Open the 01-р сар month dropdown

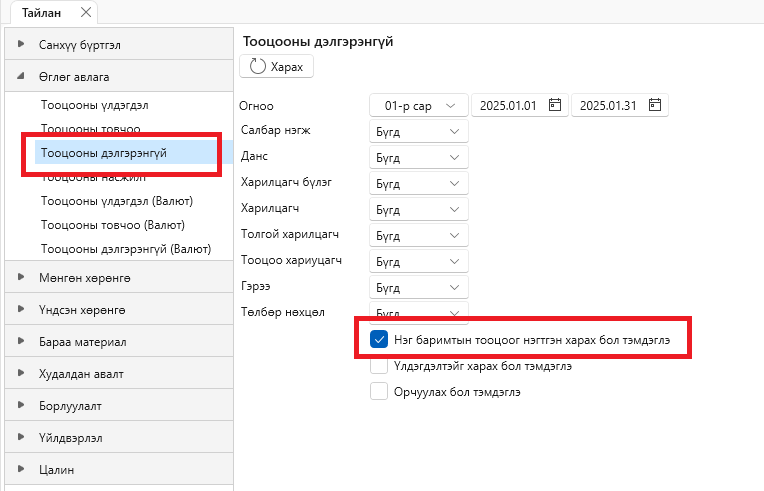tap(419, 105)
